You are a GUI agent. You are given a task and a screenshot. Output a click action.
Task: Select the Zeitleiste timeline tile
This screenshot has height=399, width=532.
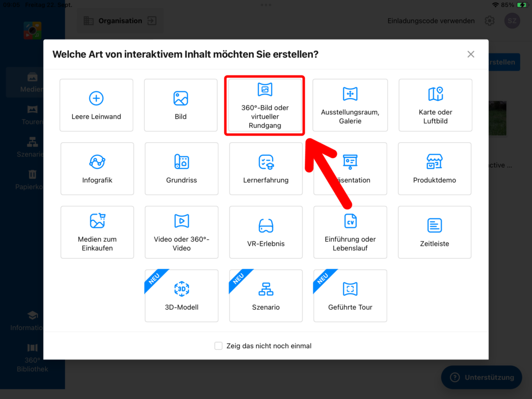click(434, 232)
